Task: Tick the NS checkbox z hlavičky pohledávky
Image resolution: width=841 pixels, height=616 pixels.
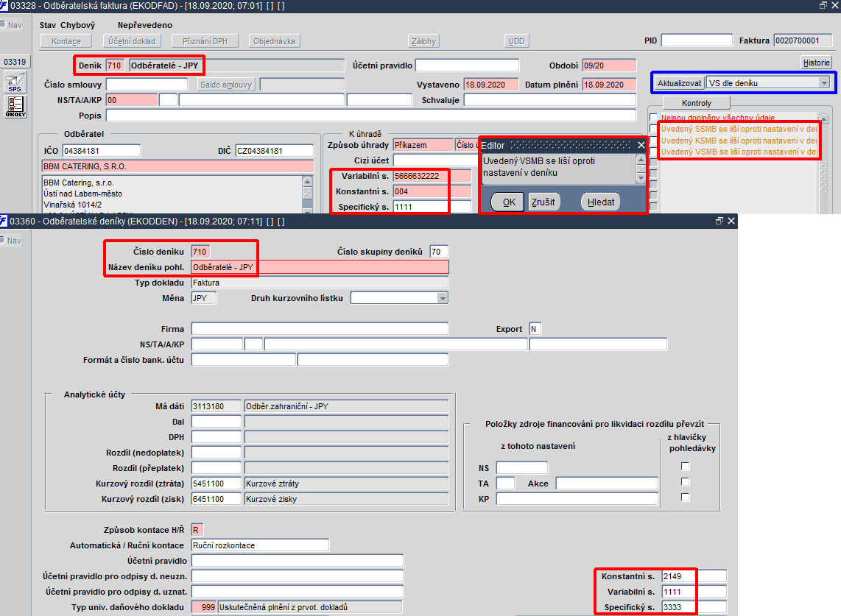Action: 685,467
